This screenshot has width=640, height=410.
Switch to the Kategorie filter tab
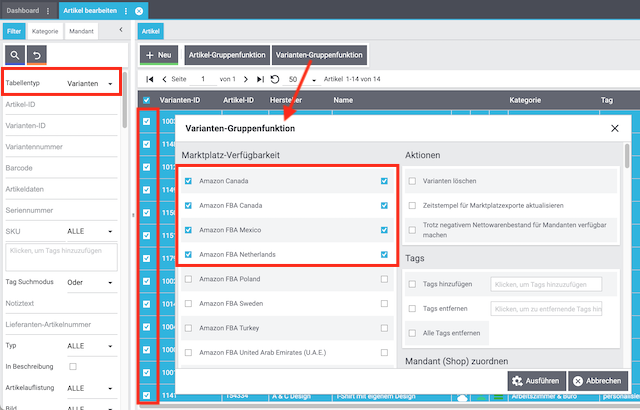point(45,32)
